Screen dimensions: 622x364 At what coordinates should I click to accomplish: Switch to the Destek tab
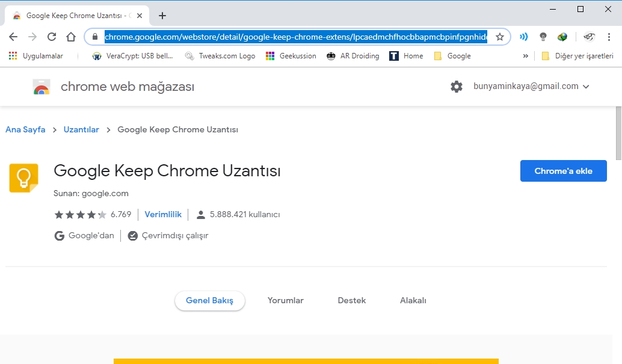(351, 300)
